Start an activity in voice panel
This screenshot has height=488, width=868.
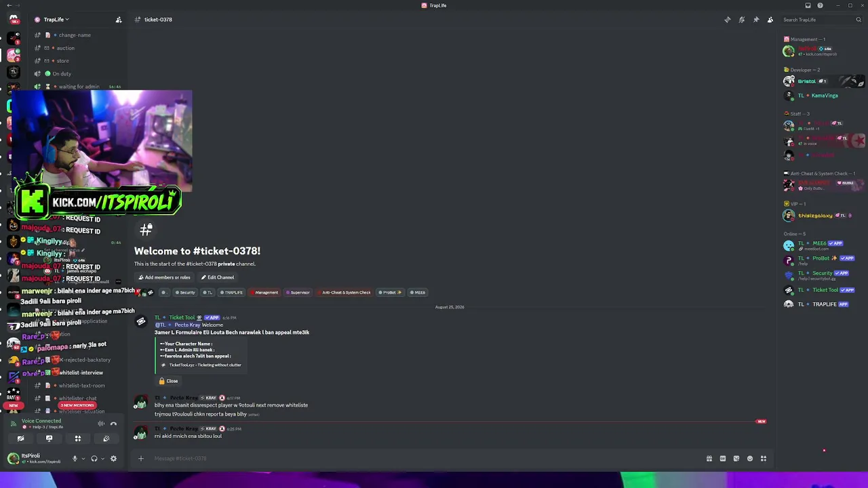77,439
